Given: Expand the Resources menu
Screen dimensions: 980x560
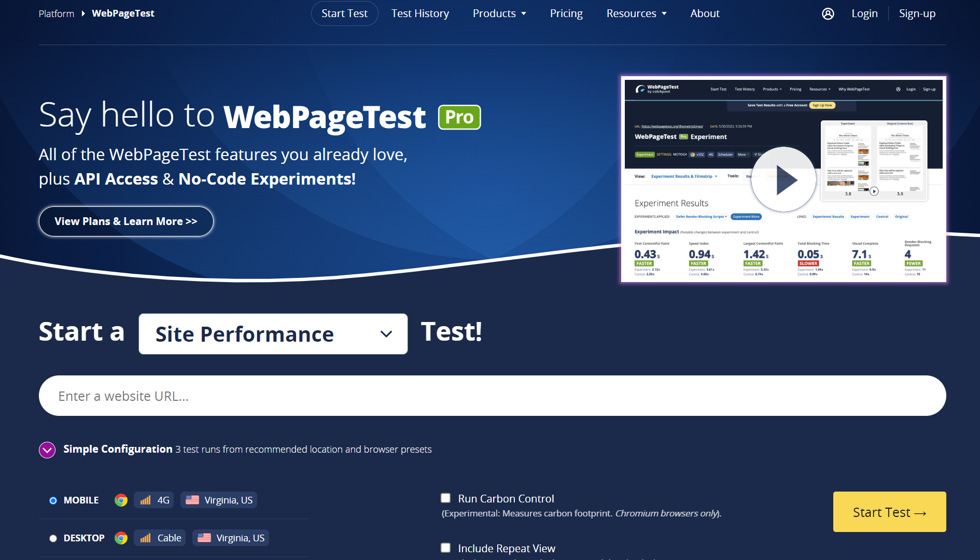Looking at the screenshot, I should coord(637,13).
